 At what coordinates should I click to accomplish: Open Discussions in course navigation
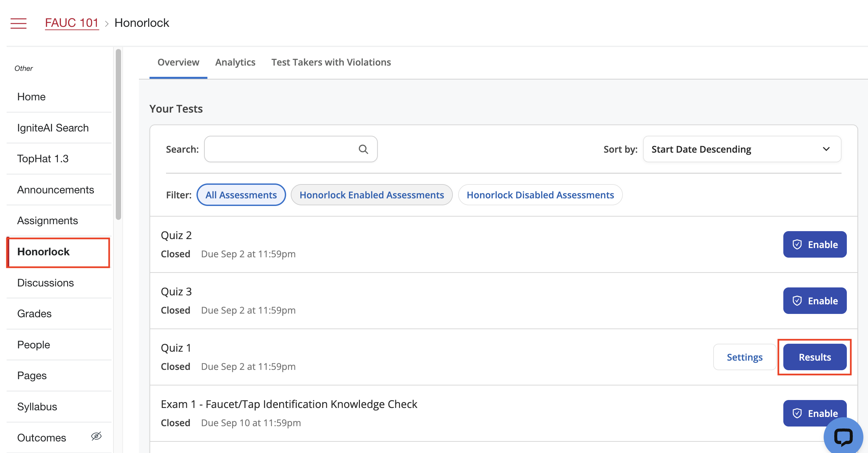[46, 283]
